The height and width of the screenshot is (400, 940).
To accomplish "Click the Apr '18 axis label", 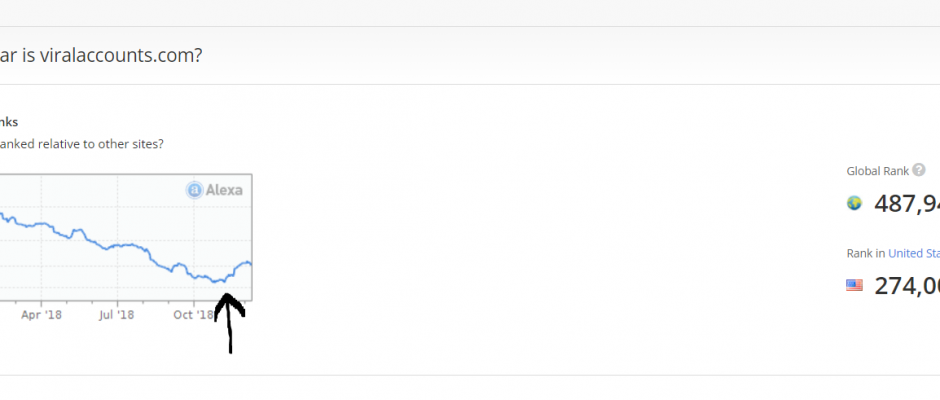I will (41, 315).
